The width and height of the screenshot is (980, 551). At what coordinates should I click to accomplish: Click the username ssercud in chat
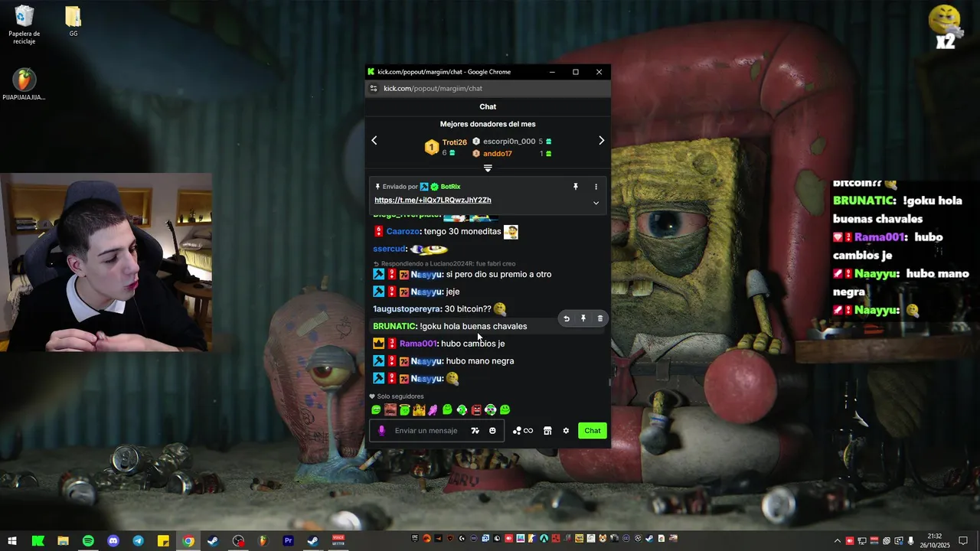coord(389,249)
